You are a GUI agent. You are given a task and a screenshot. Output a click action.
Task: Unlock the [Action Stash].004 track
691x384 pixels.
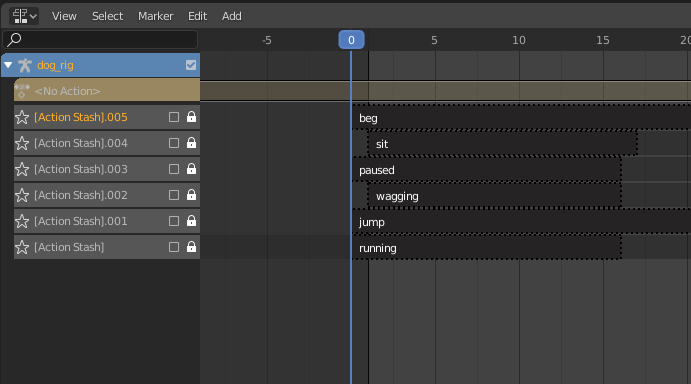click(191, 143)
